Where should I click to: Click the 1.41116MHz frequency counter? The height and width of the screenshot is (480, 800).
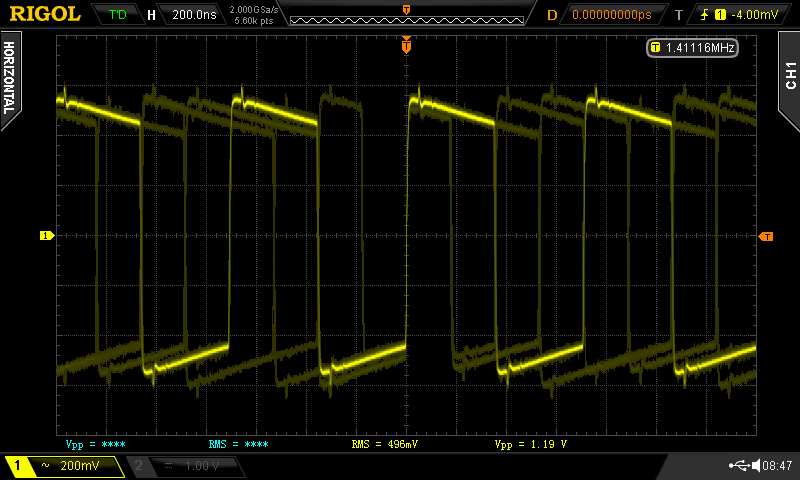(692, 48)
